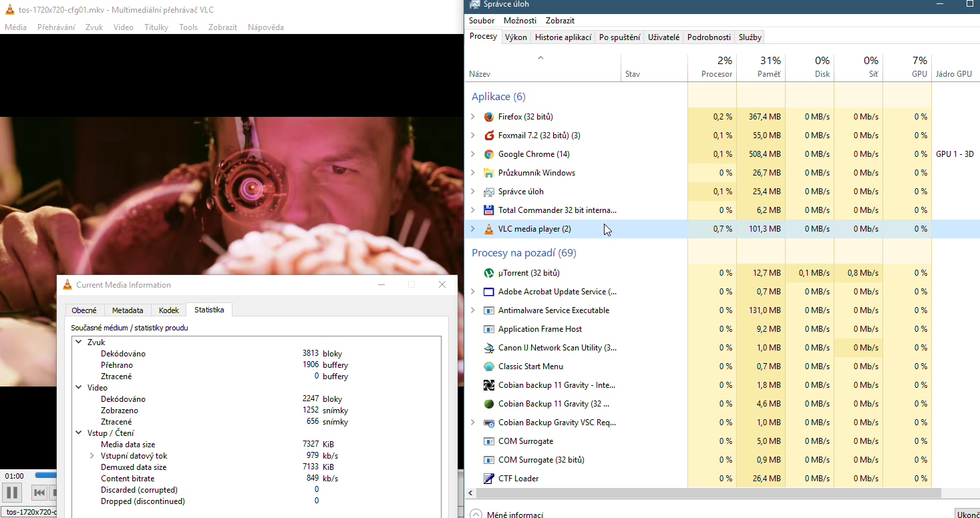The height and width of the screenshot is (518, 980).
Task: Pause playback in VLC
Action: click(x=12, y=493)
